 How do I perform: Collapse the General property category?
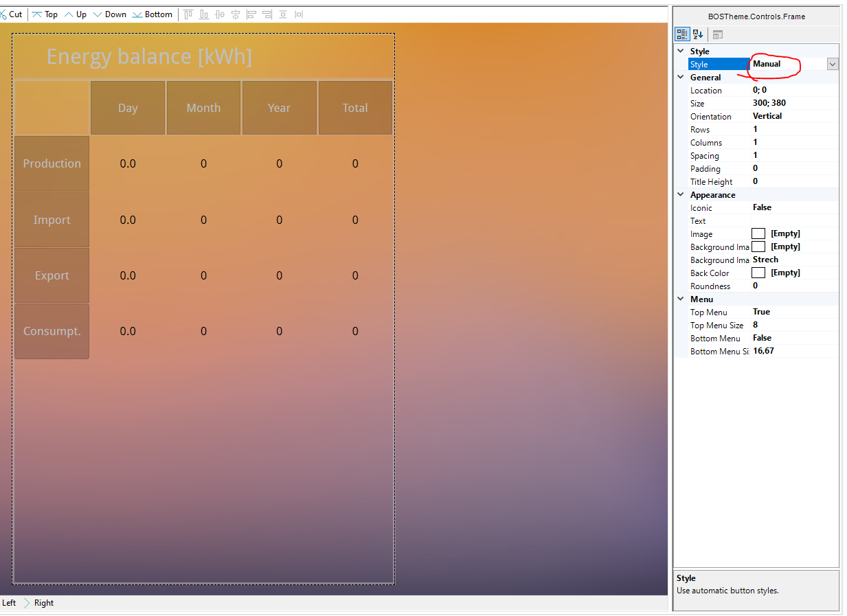coord(681,78)
